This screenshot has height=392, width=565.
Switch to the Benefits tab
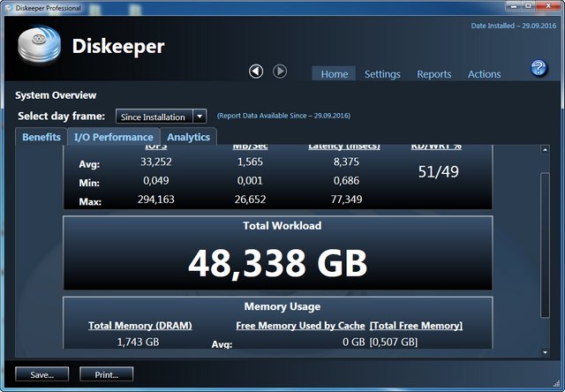point(41,138)
